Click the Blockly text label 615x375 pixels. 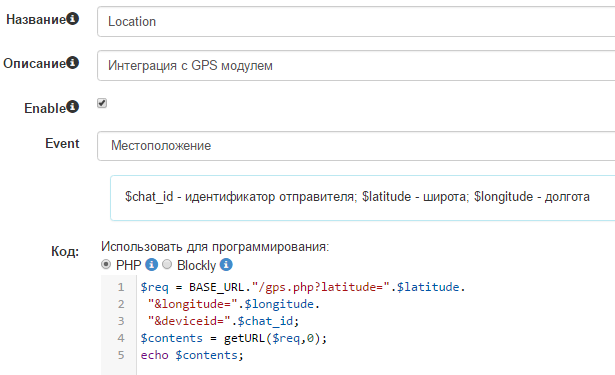pos(197,266)
